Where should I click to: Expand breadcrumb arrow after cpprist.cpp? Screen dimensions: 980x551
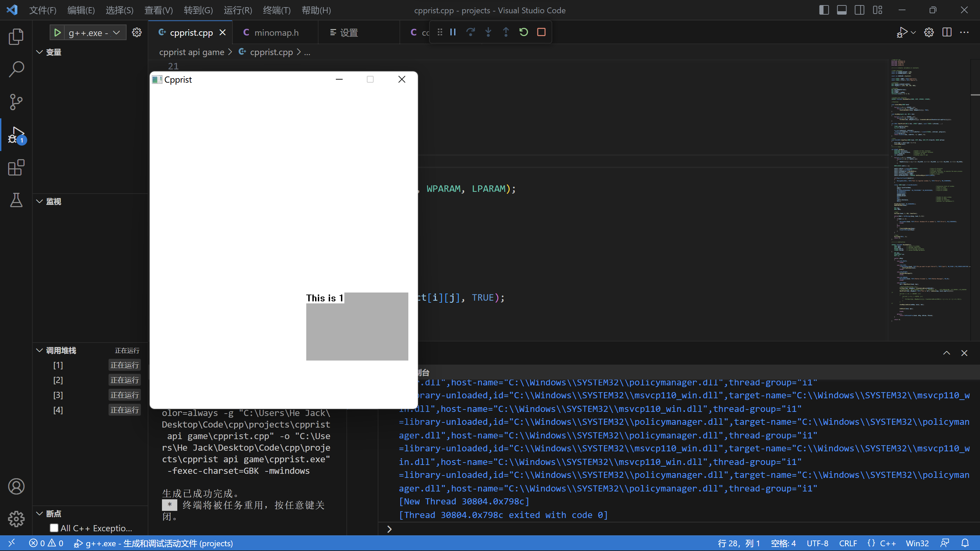click(299, 52)
